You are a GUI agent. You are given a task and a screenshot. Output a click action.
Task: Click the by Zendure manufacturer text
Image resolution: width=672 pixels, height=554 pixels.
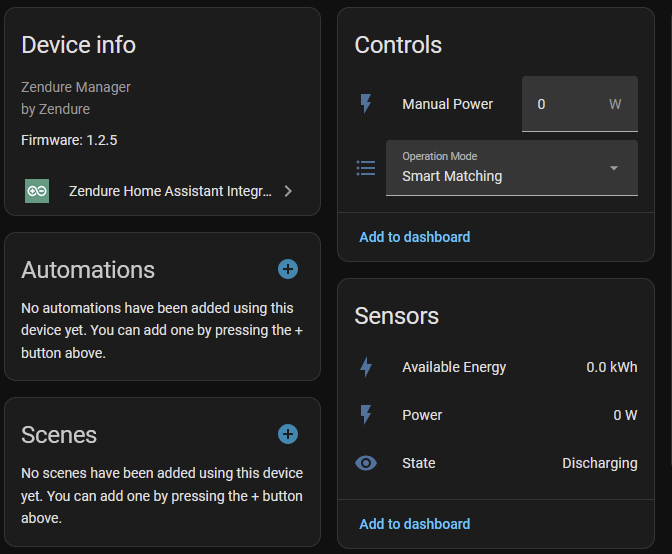pyautogui.click(x=55, y=109)
